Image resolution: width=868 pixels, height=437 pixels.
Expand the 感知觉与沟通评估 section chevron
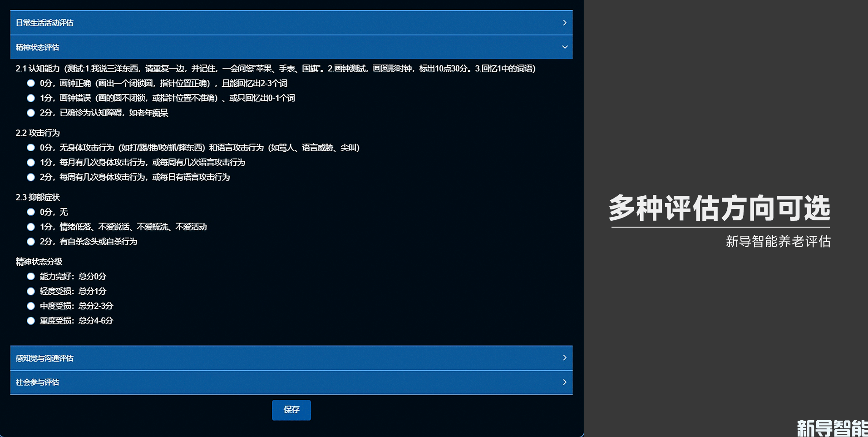click(564, 358)
